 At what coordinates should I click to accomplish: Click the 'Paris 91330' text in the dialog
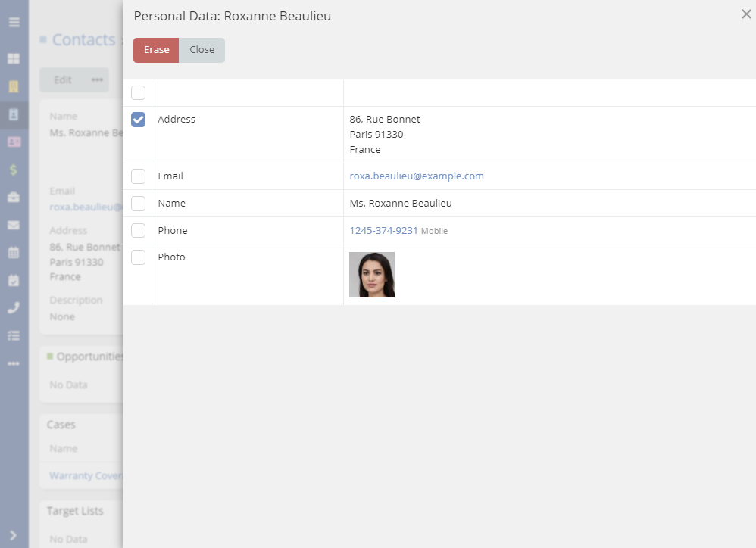[376, 135]
